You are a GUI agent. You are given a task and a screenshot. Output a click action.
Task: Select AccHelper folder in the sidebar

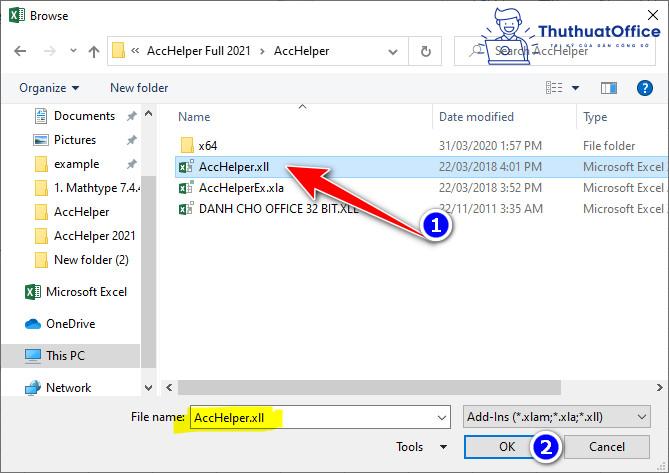(81, 212)
